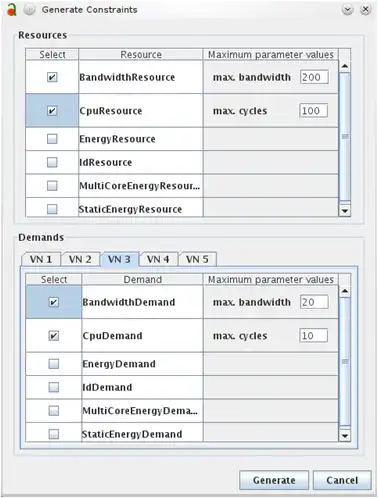This screenshot has height=498, width=378.
Task: Click the Demands table scrollbar thumb
Action: (345, 362)
